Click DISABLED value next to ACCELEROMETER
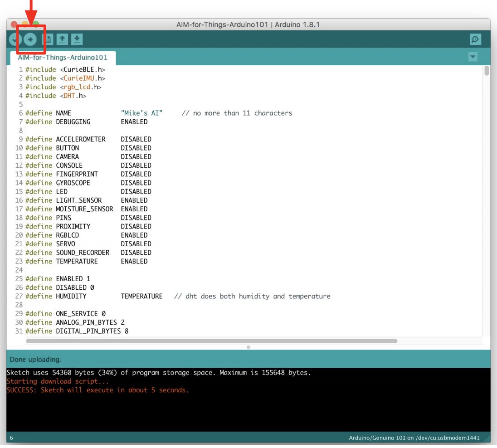This screenshot has height=448, width=497. (136, 139)
